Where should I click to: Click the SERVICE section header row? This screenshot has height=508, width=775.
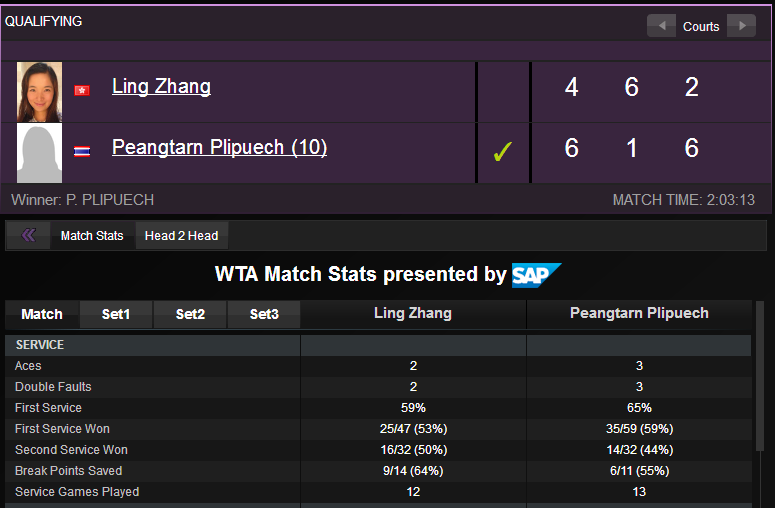(152, 345)
